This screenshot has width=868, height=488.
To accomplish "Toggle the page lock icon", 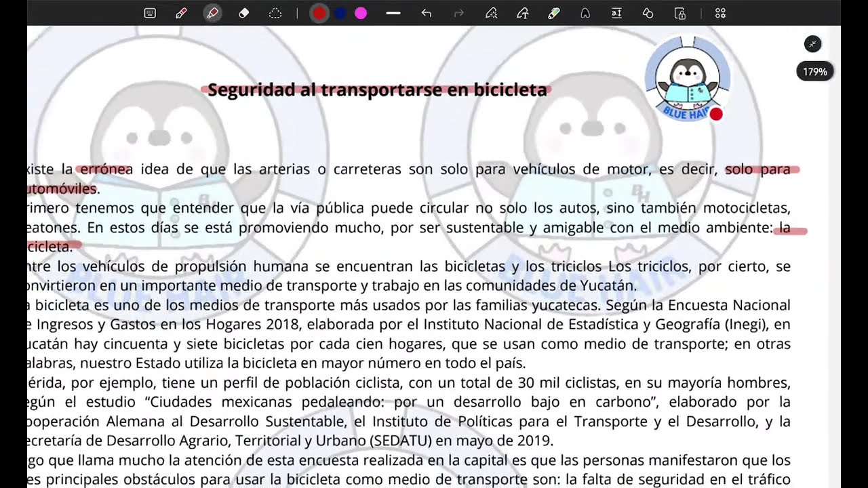I will tap(679, 13).
